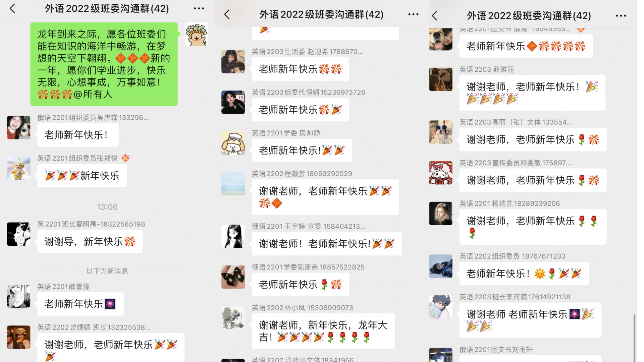Tap the 谢谢导，新年快乐 message bubble
Viewport: 644px width, 362px height.
point(90,241)
